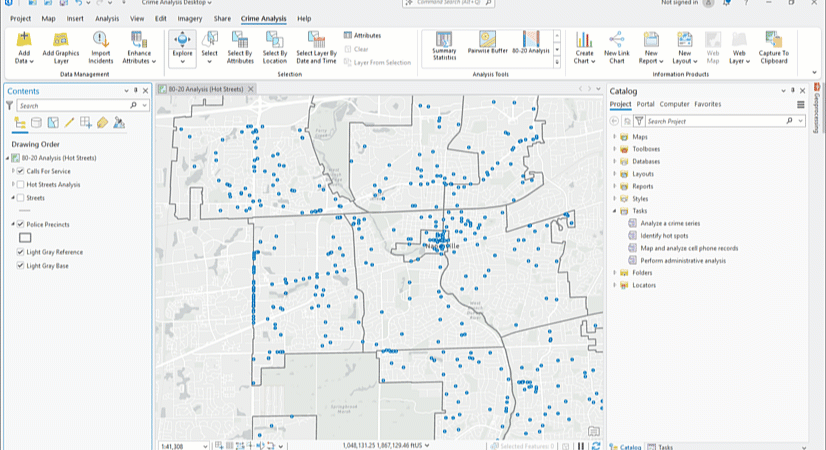Open the Map ribbon tab

(48, 18)
